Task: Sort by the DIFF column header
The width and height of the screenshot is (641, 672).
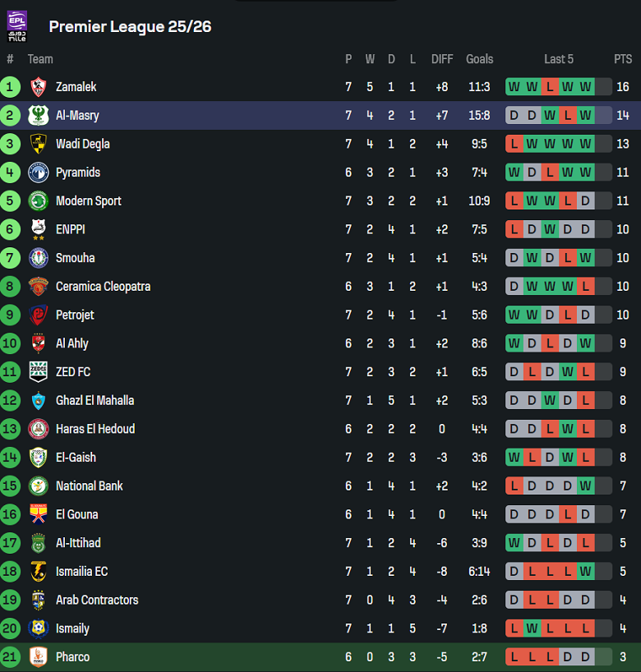Action: pyautogui.click(x=442, y=59)
